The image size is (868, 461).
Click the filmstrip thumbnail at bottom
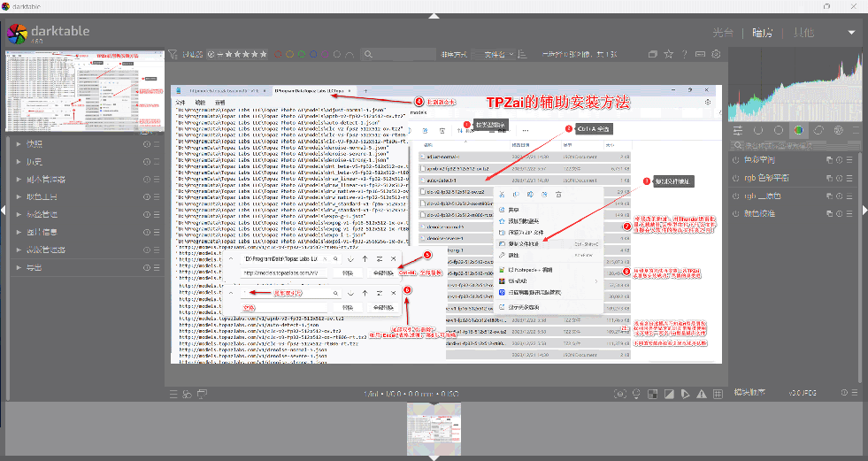click(434, 429)
